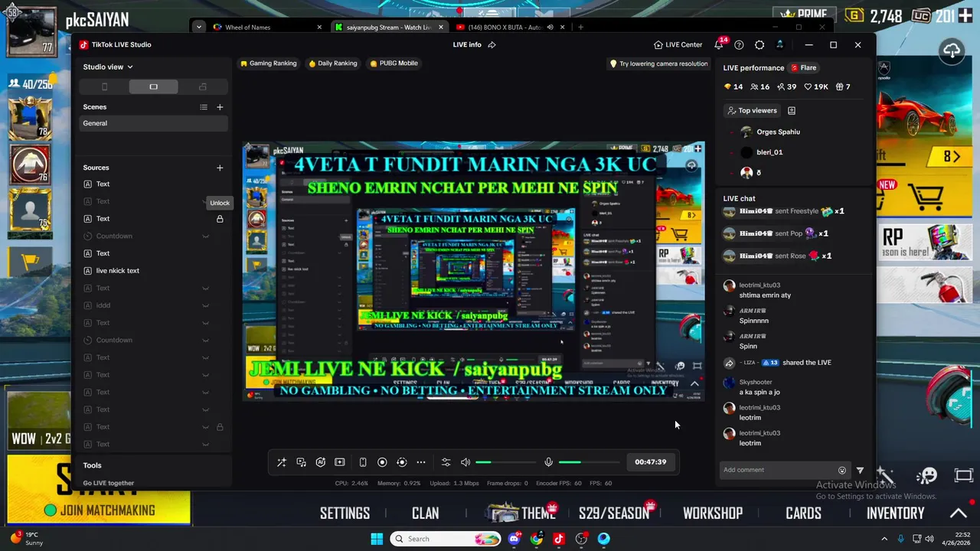The image size is (980, 551).
Task: Open the AI tool in bottom toolbar
Action: [321, 462]
